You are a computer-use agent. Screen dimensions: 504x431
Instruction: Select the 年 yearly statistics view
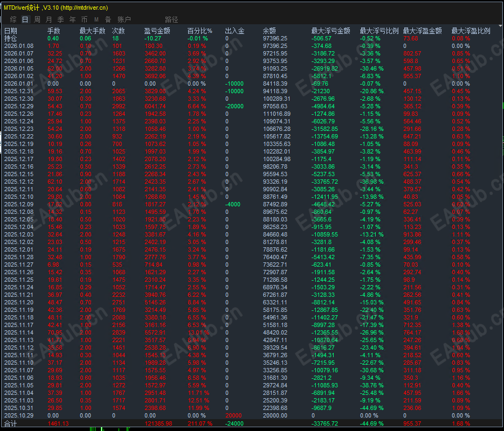click(72, 19)
